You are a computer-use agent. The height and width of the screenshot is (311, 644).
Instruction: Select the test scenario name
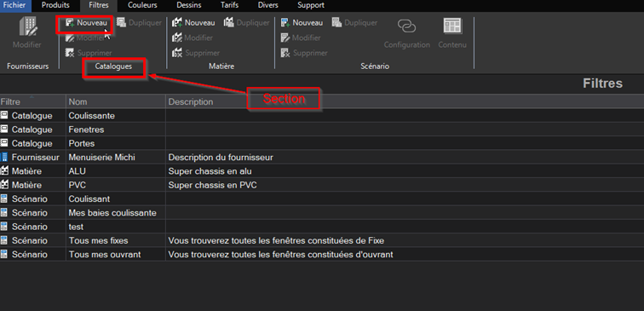116,227
